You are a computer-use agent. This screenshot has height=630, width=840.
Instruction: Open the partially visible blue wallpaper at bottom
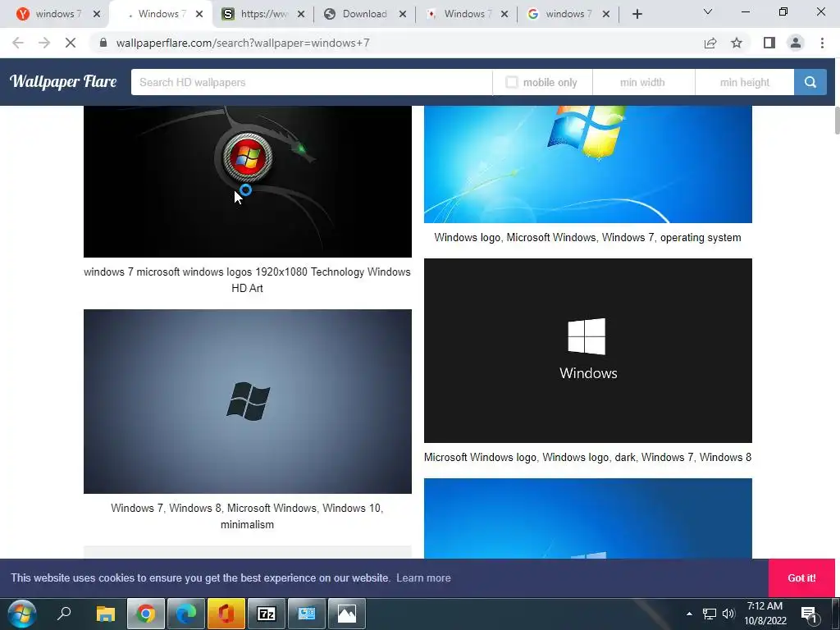(587, 518)
